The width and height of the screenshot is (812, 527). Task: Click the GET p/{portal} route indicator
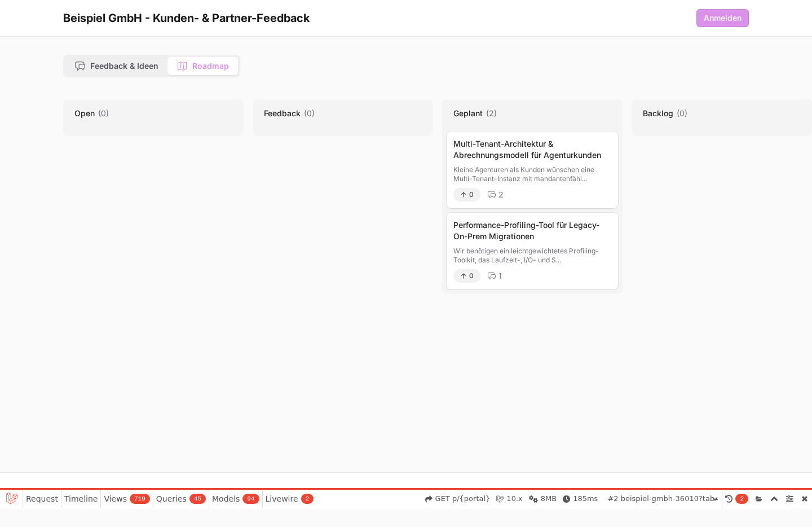coord(457,499)
